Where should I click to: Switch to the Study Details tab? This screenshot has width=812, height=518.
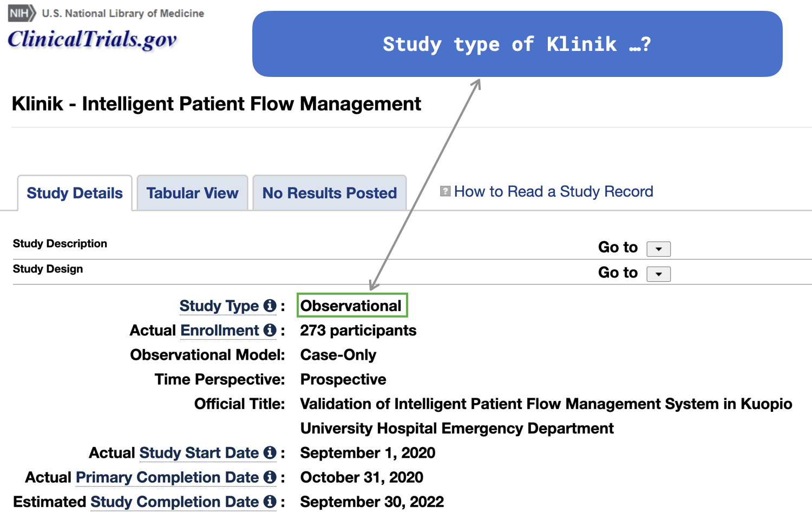(x=75, y=193)
